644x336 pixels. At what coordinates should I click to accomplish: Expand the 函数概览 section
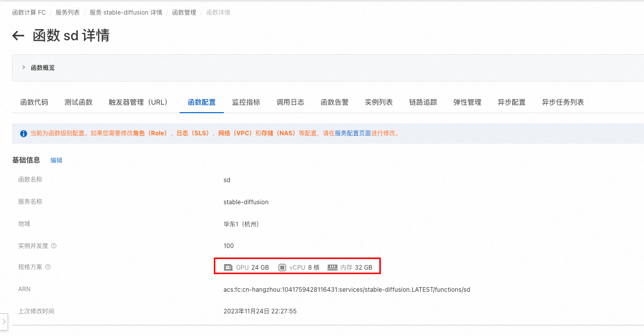pos(24,67)
